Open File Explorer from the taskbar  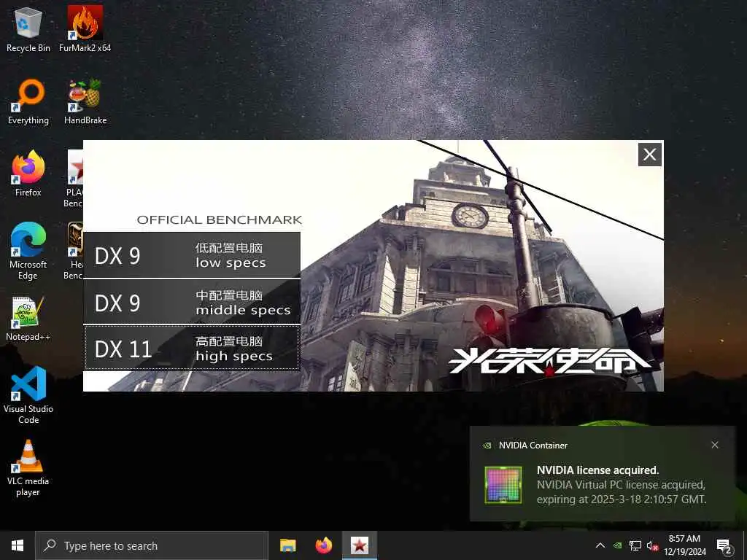click(287, 545)
